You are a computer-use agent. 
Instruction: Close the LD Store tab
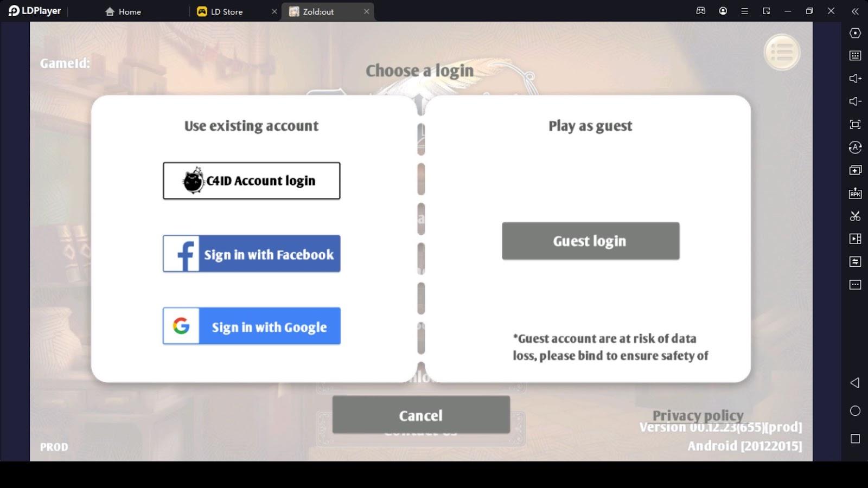pos(274,11)
